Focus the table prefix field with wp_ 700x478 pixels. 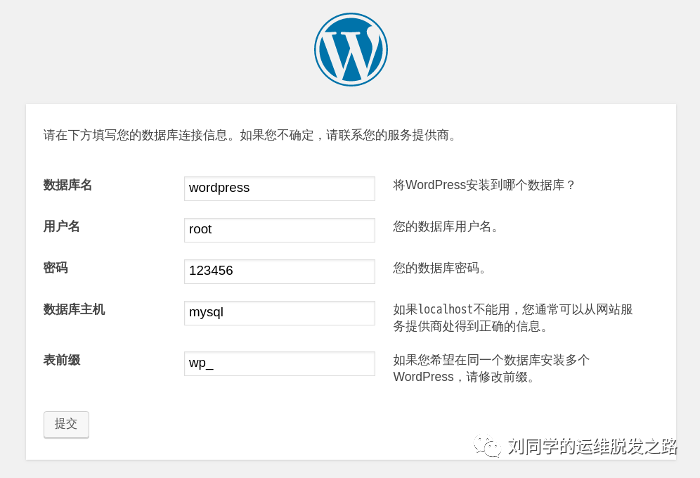pos(279,363)
